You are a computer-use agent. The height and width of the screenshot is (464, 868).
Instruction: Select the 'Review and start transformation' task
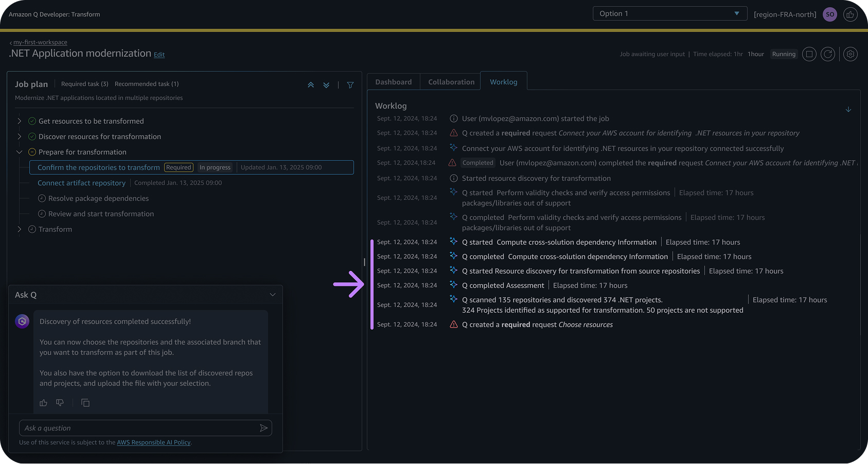101,214
